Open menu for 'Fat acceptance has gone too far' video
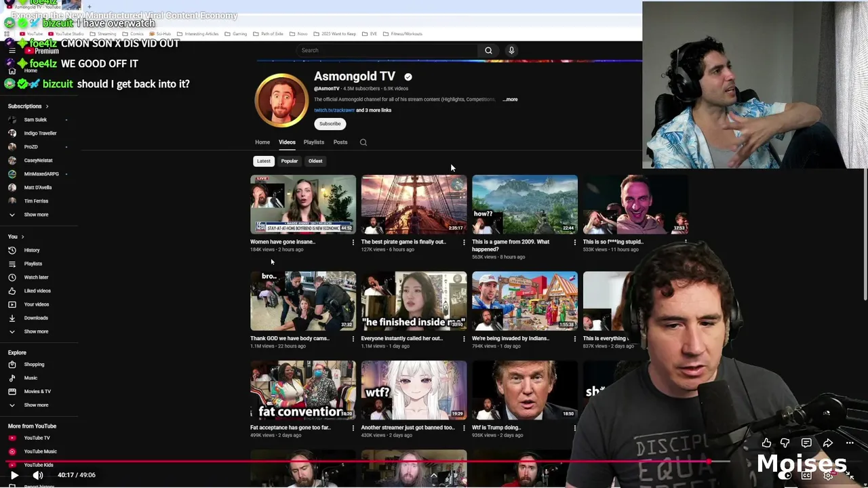The height and width of the screenshot is (488, 868). pos(353,428)
